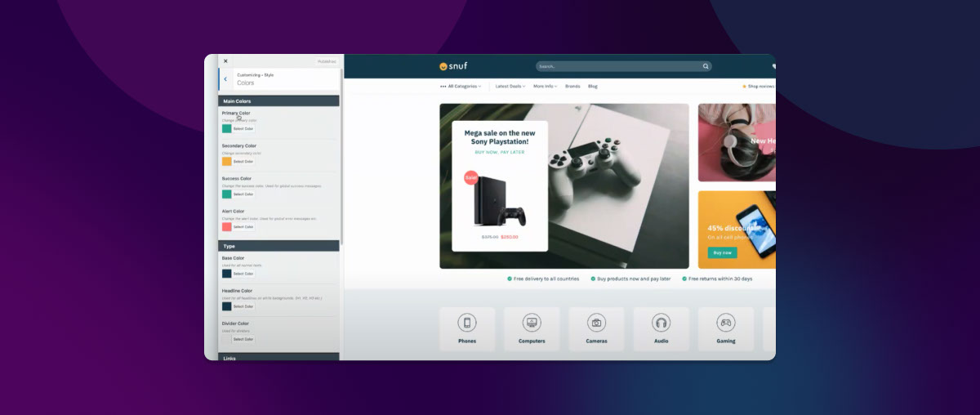Click the $250.00 sale price

[x=510, y=237]
